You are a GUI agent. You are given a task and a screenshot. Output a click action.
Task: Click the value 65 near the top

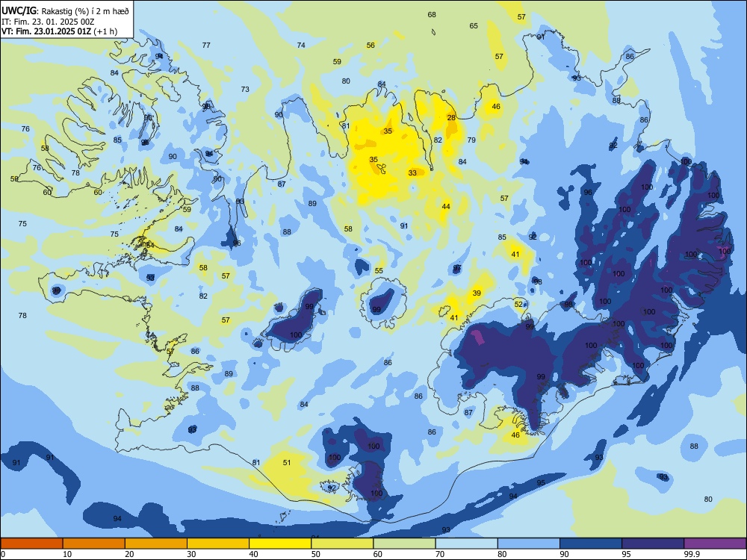click(x=474, y=26)
